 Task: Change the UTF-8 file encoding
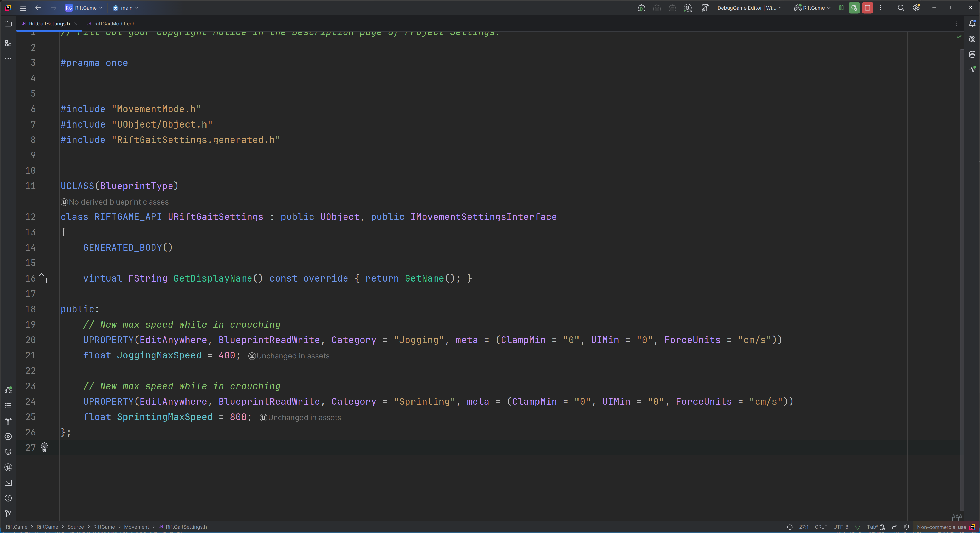(840, 527)
